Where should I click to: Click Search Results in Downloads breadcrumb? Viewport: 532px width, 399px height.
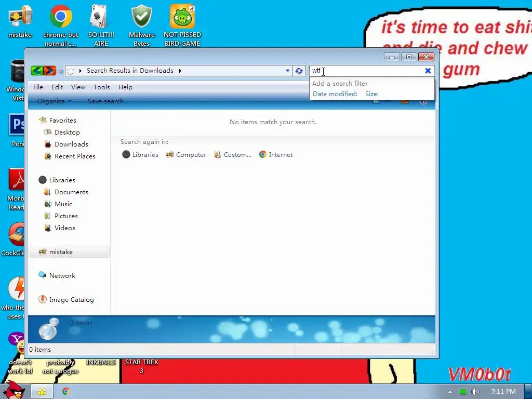pos(130,71)
